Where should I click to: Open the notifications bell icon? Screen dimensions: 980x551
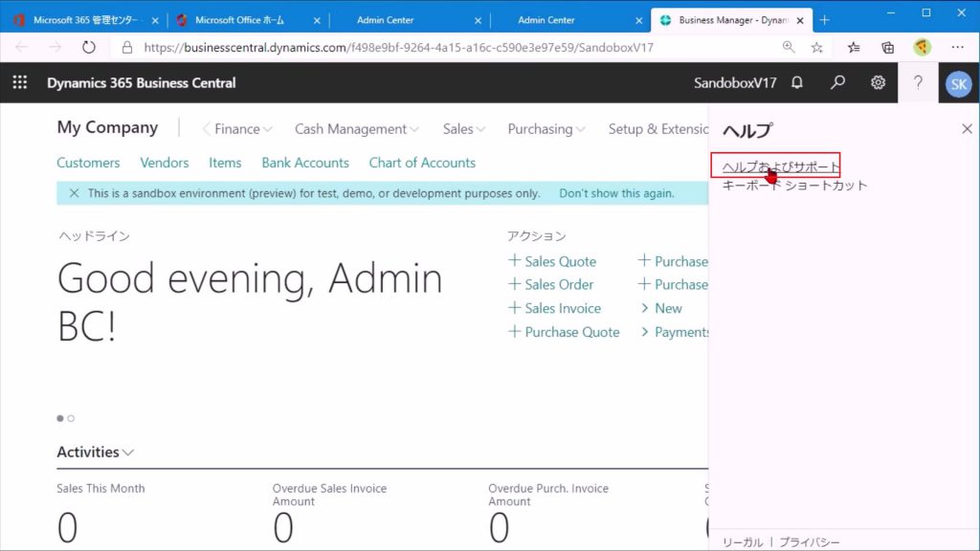coord(797,82)
